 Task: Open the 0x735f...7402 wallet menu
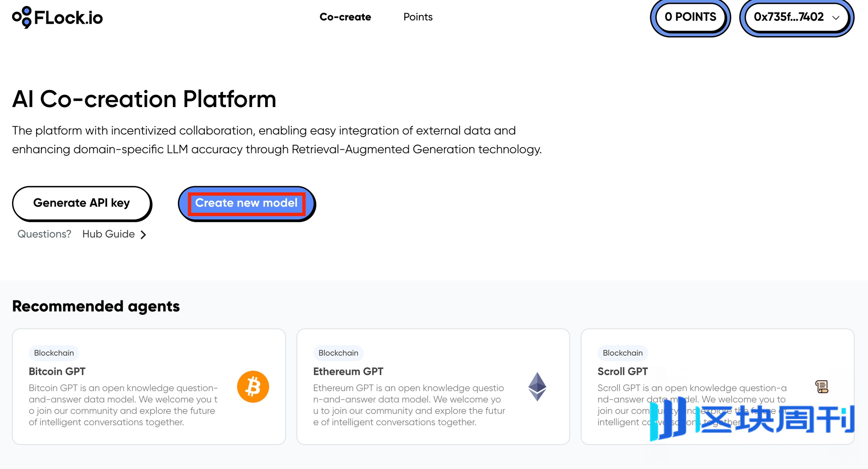796,17
